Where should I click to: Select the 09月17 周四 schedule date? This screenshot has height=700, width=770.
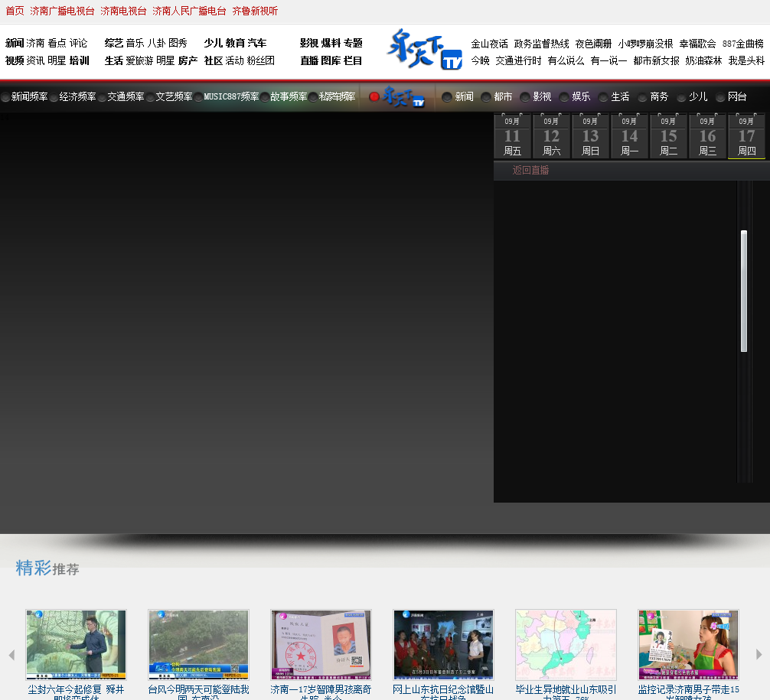tap(746, 136)
